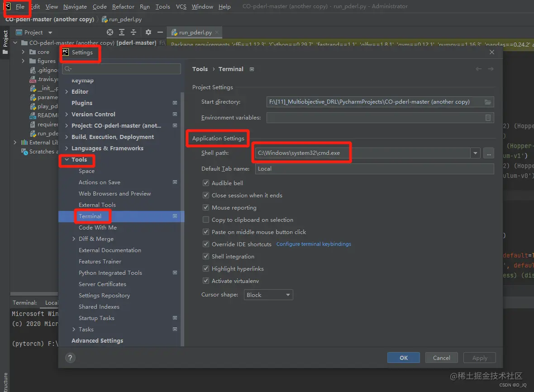Click the Scratches and Consoles icon

[24, 152]
